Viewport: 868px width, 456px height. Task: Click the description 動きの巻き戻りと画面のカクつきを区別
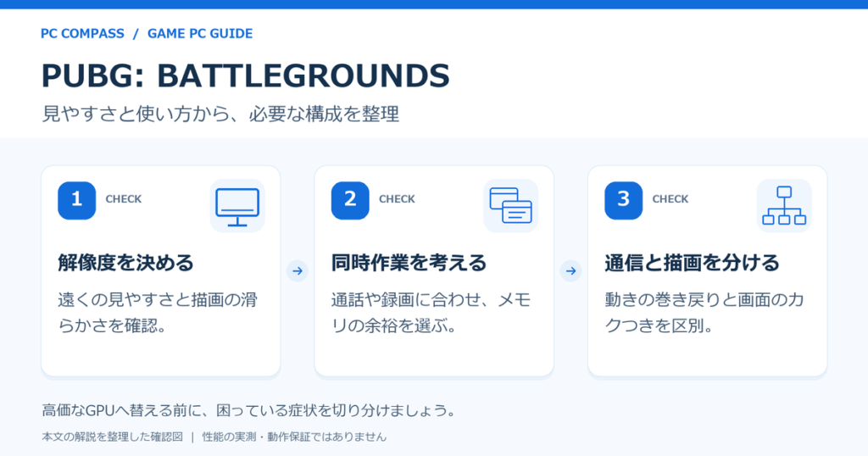[x=704, y=313]
